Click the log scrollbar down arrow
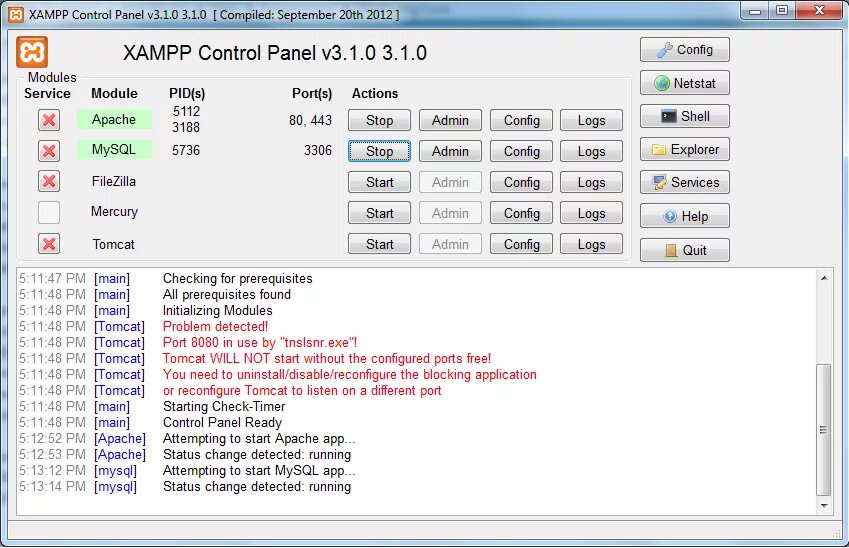The height and width of the screenshot is (548, 849). click(x=824, y=506)
